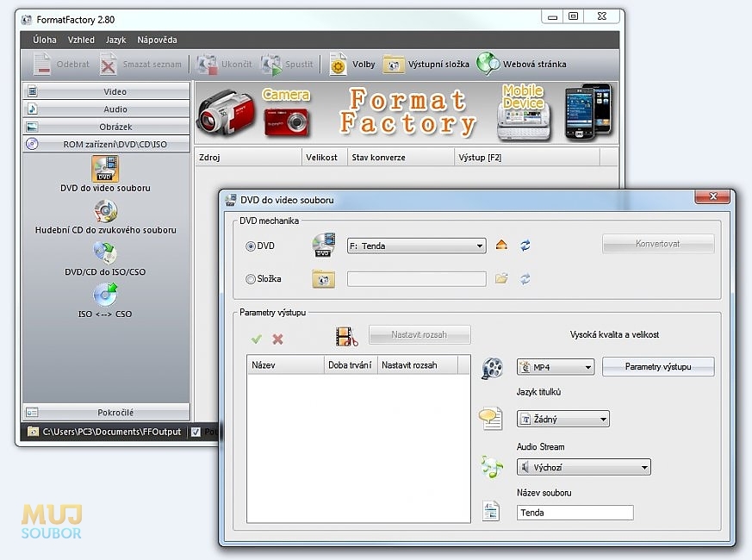Select the Složka radio button
Image resolution: width=752 pixels, height=560 pixels.
251,279
